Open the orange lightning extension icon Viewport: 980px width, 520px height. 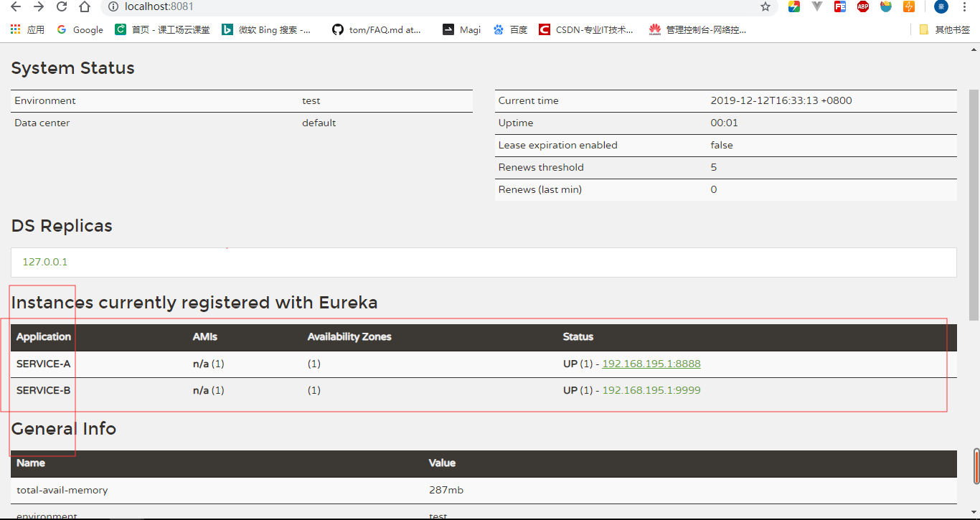909,6
